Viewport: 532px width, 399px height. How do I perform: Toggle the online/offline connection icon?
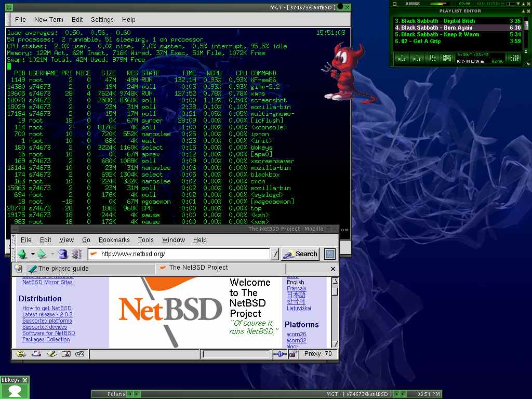click(x=280, y=354)
